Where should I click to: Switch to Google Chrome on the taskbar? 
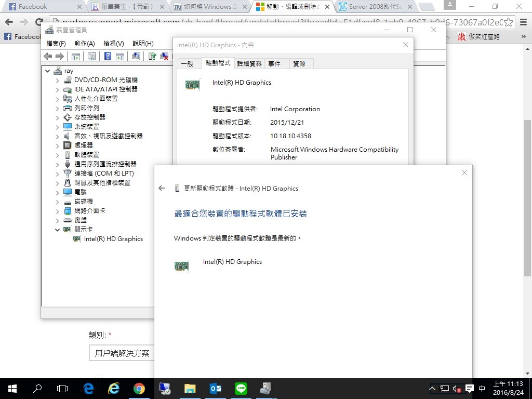pyautogui.click(x=139, y=389)
